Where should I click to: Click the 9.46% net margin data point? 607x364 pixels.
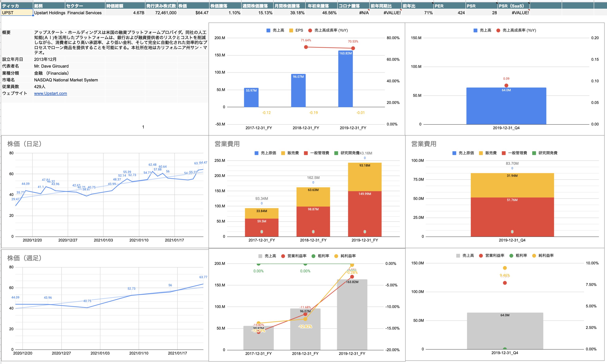505,268
